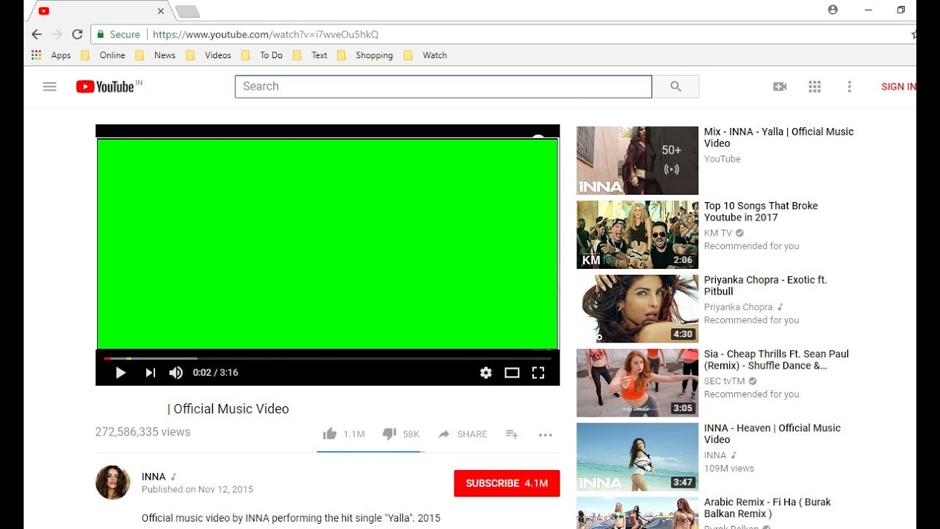Viewport: 940px width, 529px height.
Task: Subscribe to the INNA channel
Action: coord(506,483)
